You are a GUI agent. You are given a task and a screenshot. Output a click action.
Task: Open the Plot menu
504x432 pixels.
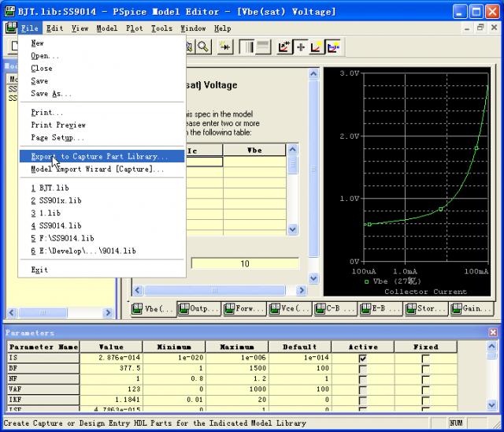click(134, 28)
